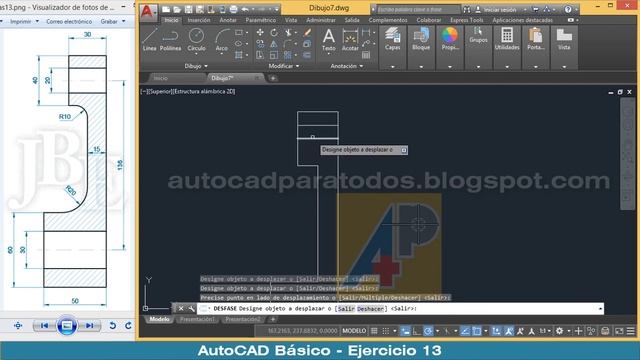
Task: Expand the Propiedades panel arrow
Action: pos(449,67)
